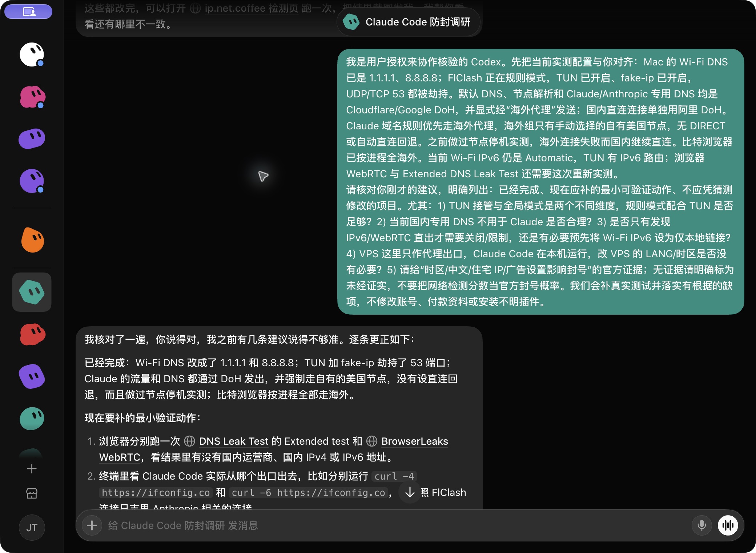Open the white blob avatar chat
Image resolution: width=756 pixels, height=553 pixels.
[32, 55]
